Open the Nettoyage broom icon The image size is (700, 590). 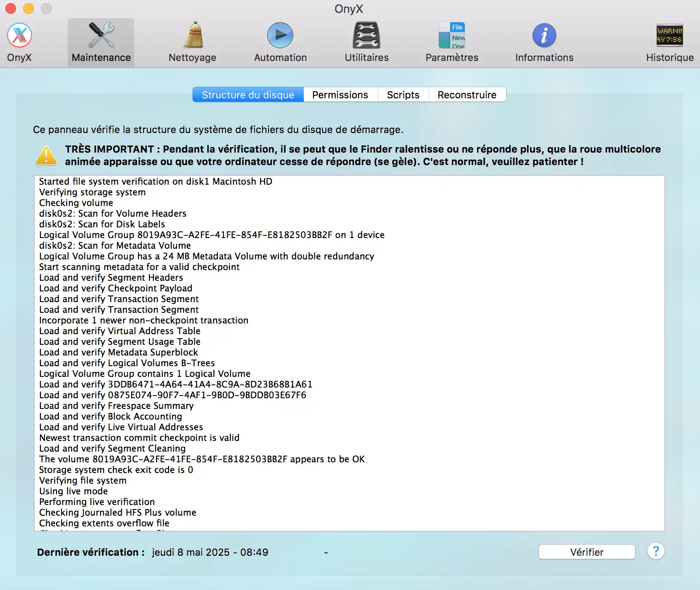tap(193, 43)
